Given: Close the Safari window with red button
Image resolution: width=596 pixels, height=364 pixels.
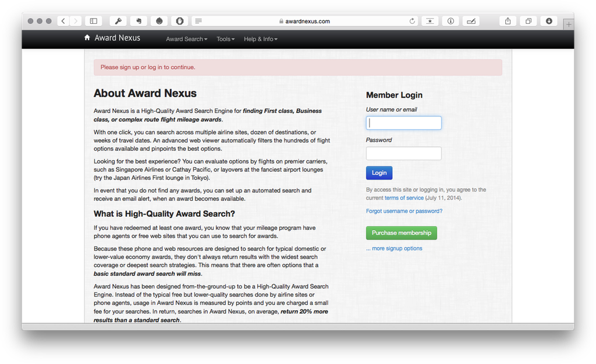Looking at the screenshot, I should (x=30, y=22).
